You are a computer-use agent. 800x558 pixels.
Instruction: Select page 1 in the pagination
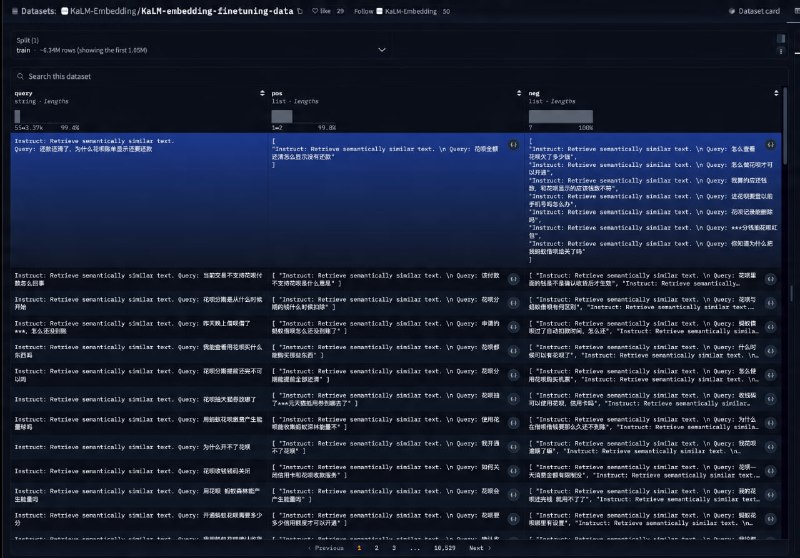(359, 548)
